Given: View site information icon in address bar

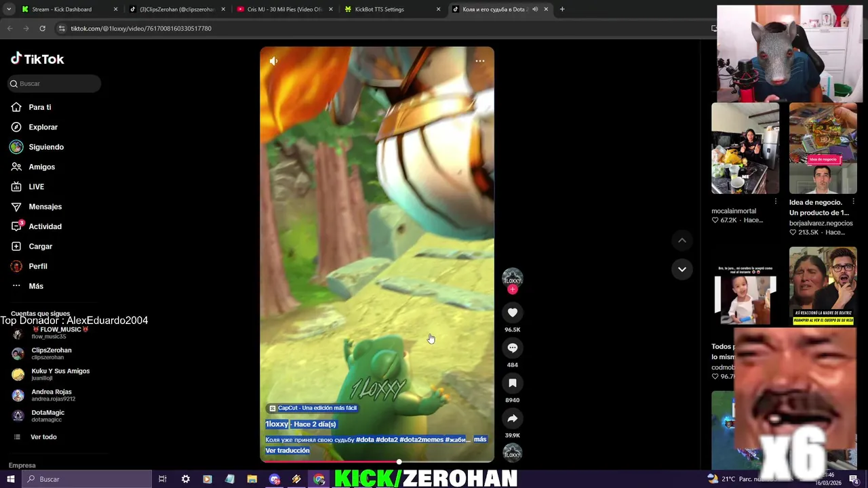Looking at the screenshot, I should click(x=62, y=28).
